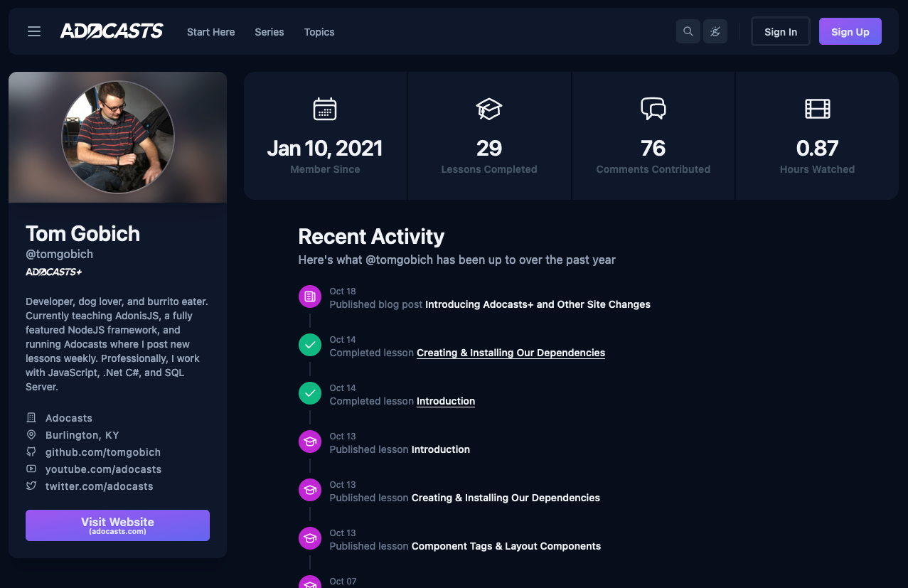
Task: Click the checkmark icon beside completed Creating & Installing
Action: click(x=310, y=345)
